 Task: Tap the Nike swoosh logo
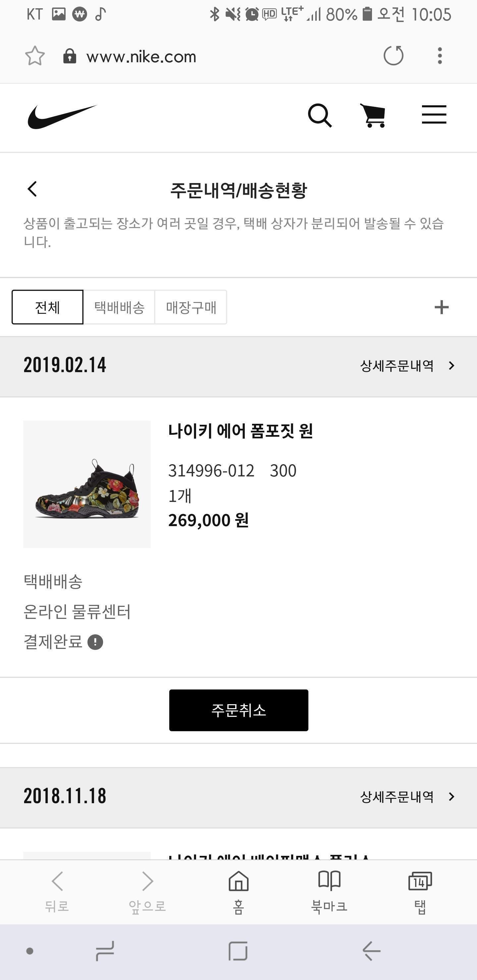[62, 117]
